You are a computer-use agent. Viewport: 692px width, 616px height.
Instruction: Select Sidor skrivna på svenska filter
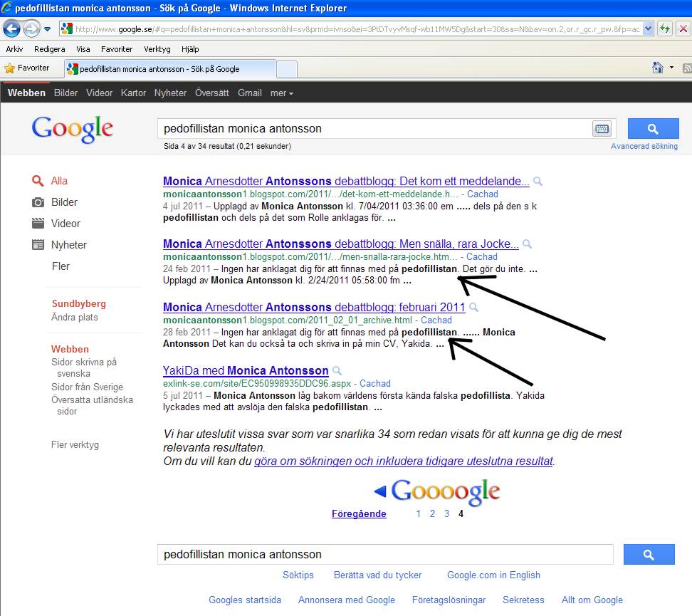coord(84,367)
